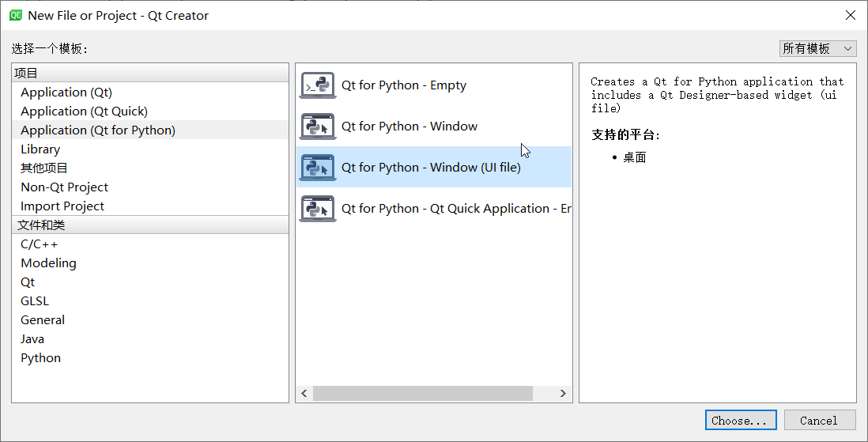
Task: Select the 其他项目 category
Action: (x=150, y=168)
